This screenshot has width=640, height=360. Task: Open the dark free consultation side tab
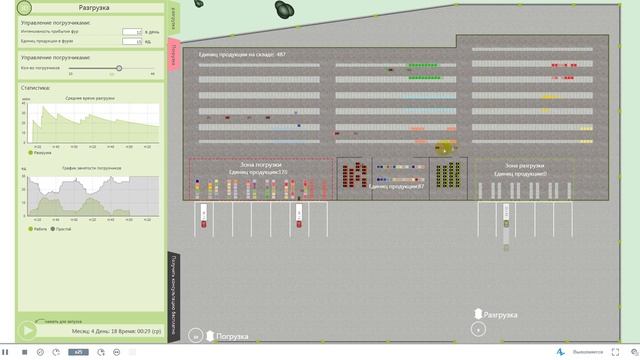click(x=174, y=297)
